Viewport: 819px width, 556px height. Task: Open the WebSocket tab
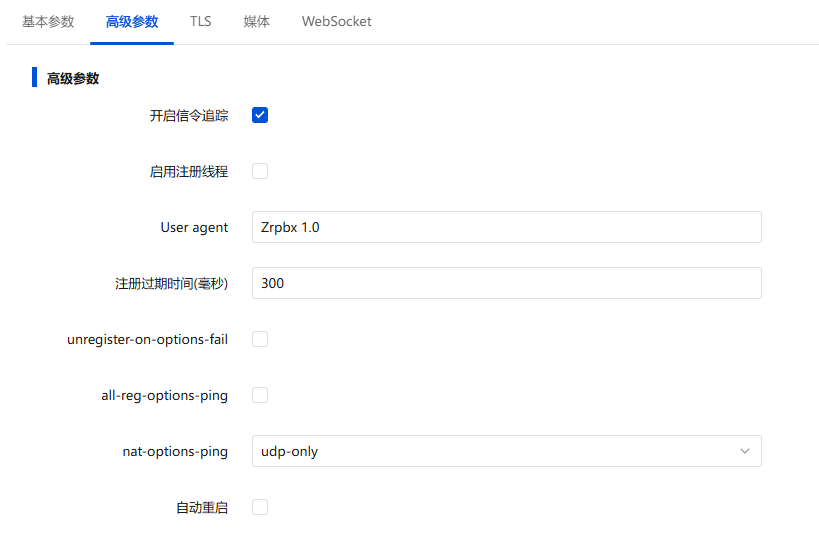(336, 21)
